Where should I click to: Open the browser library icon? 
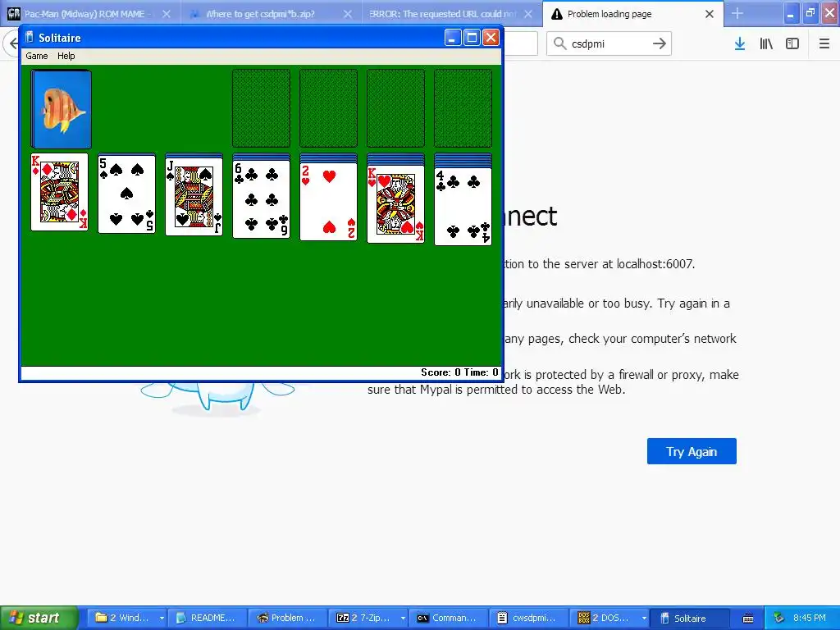(766, 43)
